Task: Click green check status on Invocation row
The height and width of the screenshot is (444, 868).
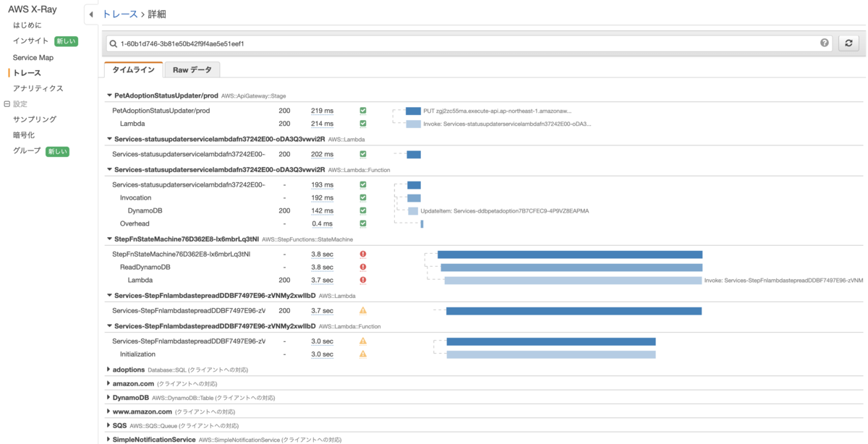Action: (x=363, y=197)
